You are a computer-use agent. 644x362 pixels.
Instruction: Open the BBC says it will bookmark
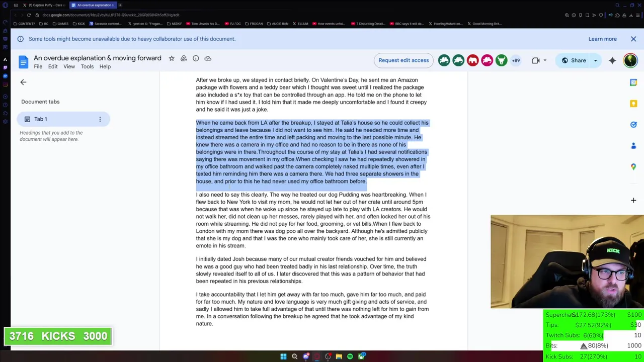pos(407,24)
